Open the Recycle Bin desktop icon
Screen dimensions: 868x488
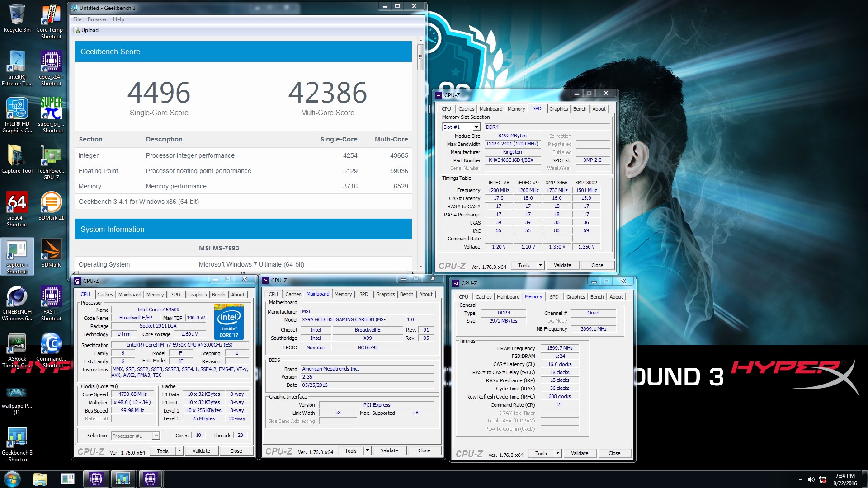coord(17,19)
